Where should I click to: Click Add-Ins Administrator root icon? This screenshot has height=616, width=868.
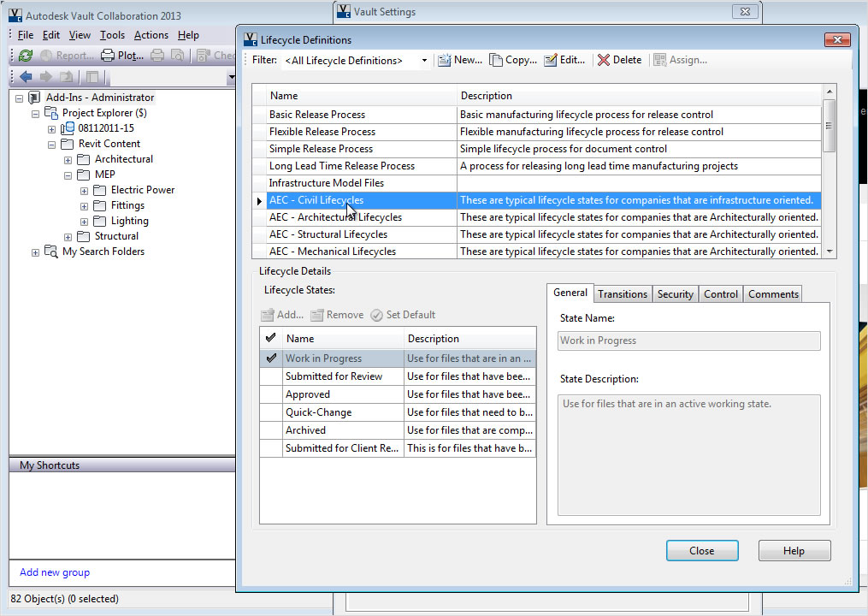click(34, 98)
